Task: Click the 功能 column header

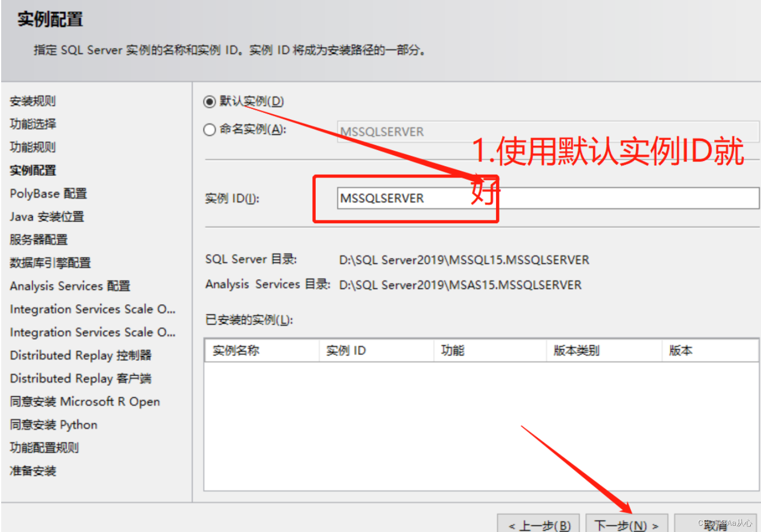Action: pyautogui.click(x=491, y=350)
